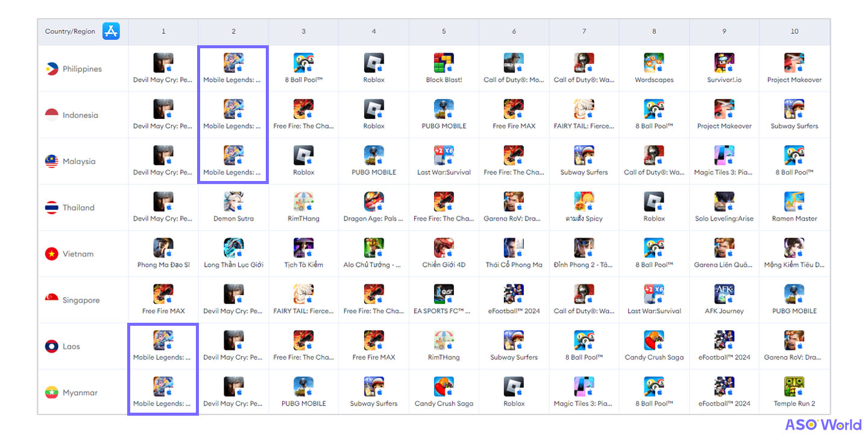868x435 pixels.
Task: Click the Indonesia country label
Action: click(x=80, y=115)
